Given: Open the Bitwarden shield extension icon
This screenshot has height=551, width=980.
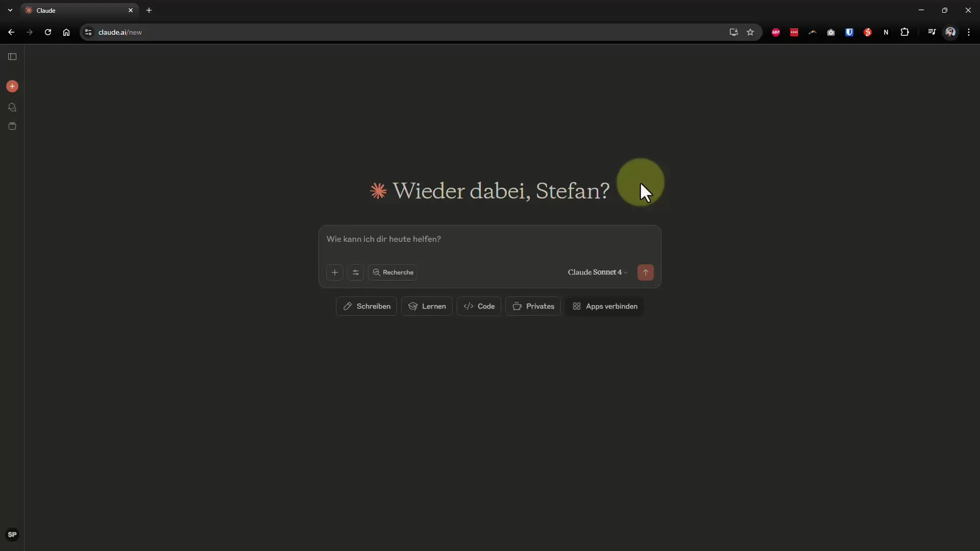Looking at the screenshot, I should pyautogui.click(x=849, y=32).
